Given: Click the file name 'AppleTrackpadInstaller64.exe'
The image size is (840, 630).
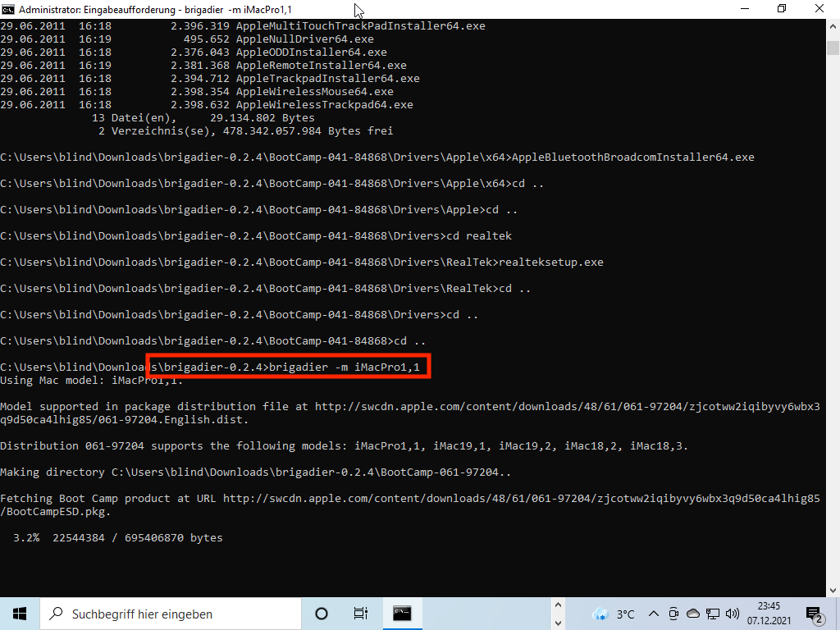Looking at the screenshot, I should point(328,78).
